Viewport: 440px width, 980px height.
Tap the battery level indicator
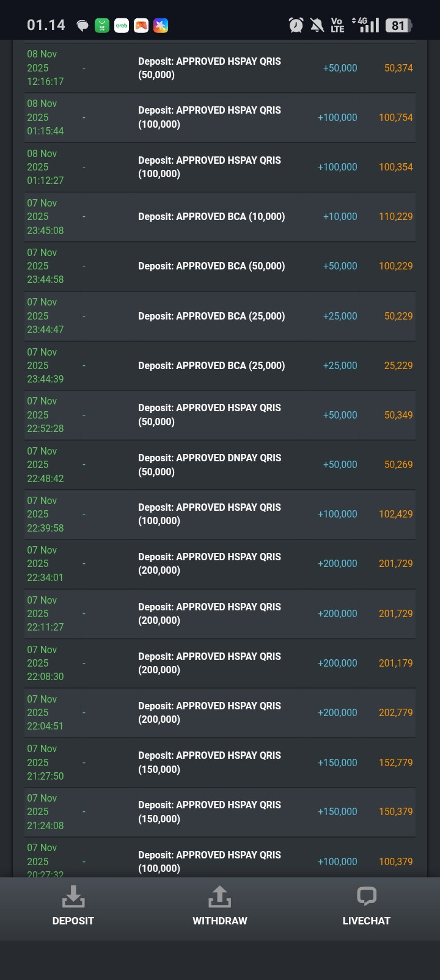pos(399,25)
